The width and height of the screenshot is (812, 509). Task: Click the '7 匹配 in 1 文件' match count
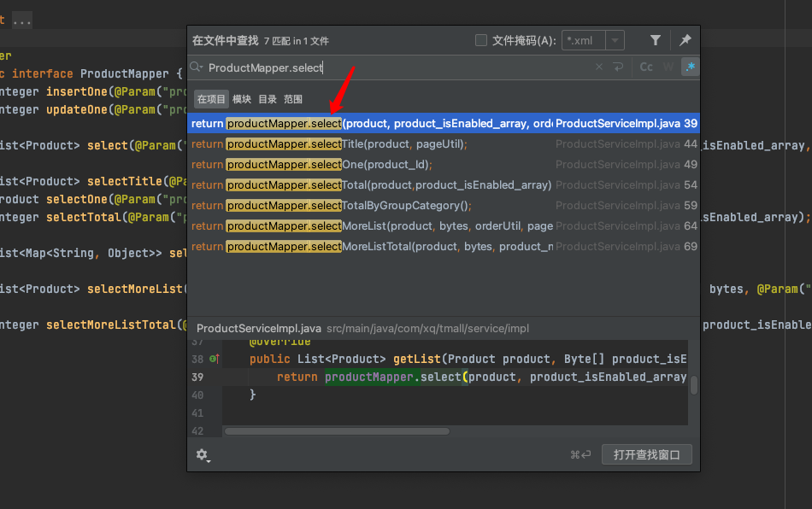pos(297,41)
